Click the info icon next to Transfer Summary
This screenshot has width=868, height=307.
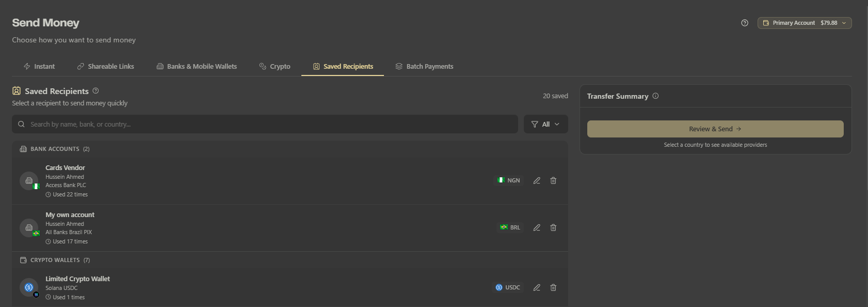tap(655, 96)
